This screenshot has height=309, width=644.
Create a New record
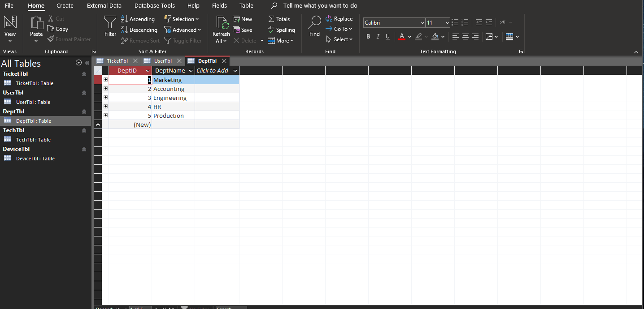pos(243,19)
